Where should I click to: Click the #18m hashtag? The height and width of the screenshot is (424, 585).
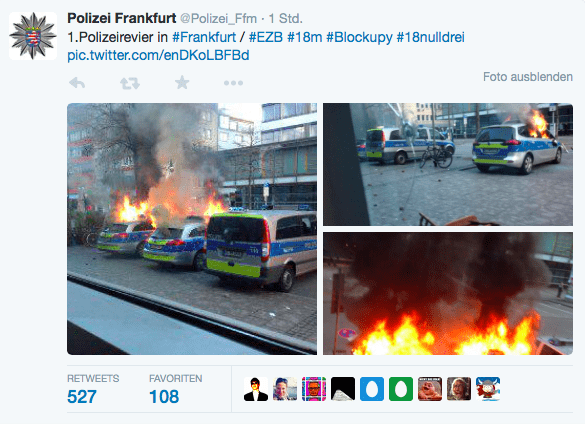304,37
